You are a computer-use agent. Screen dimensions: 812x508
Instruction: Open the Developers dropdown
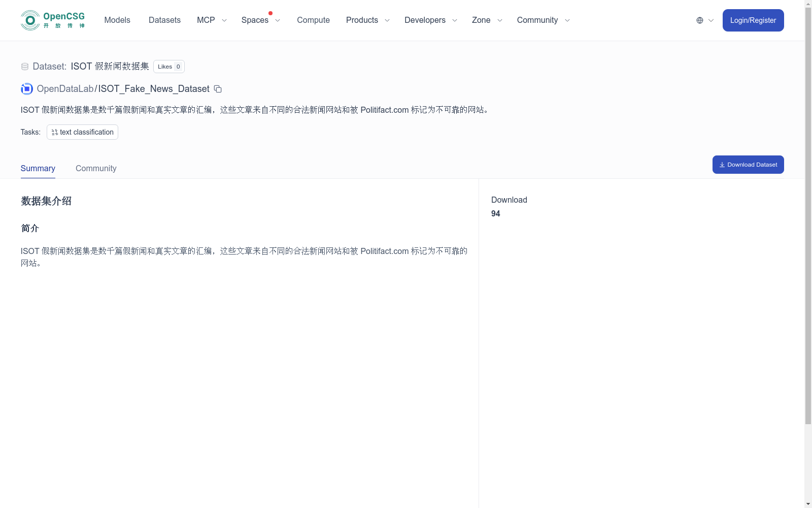(x=430, y=20)
